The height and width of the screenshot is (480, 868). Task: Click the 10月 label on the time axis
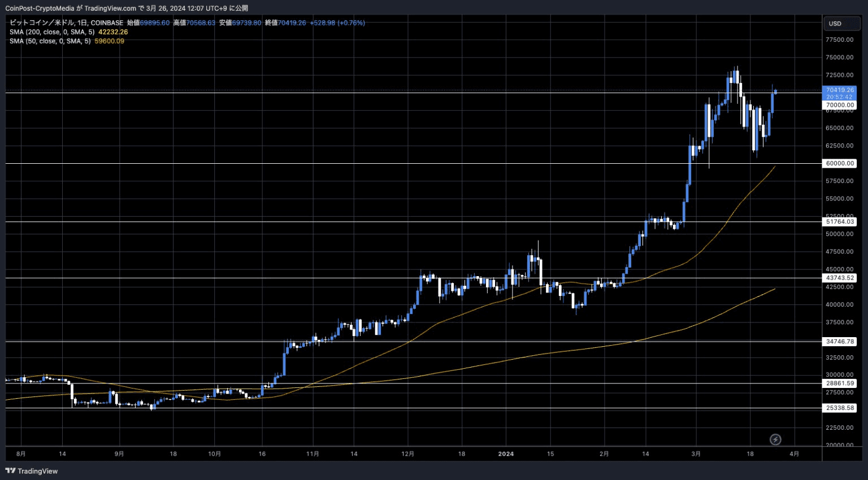(214, 454)
